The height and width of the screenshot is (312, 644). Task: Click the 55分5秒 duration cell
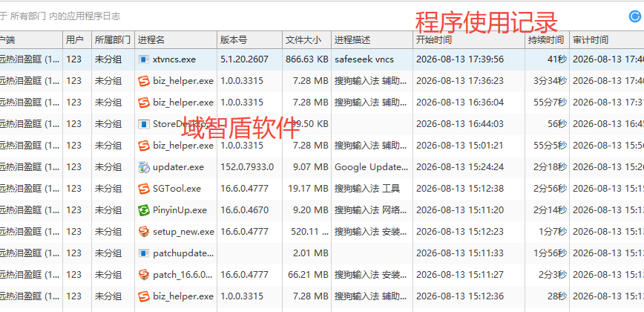pos(550,146)
